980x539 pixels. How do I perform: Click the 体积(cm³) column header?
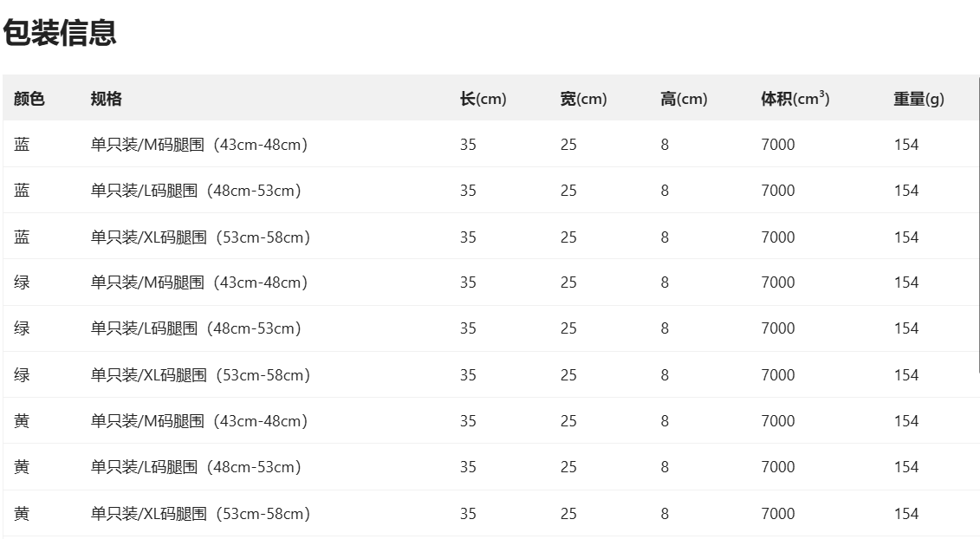[x=795, y=99]
